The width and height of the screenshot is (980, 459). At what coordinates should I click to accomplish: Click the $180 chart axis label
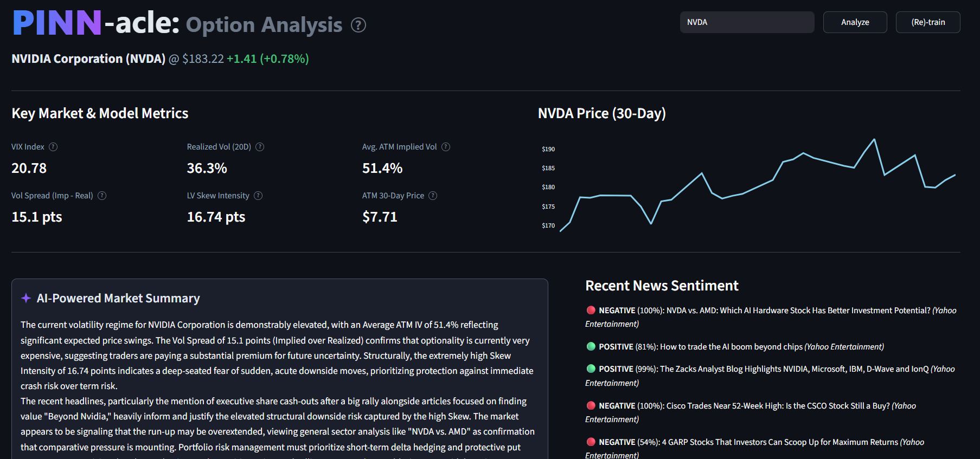point(548,187)
